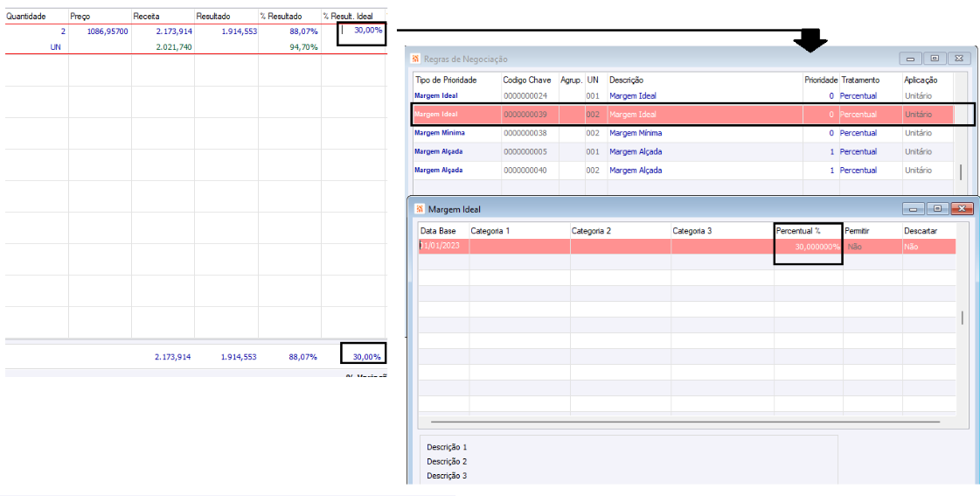Click the total 30,00% in footer row
The width and height of the screenshot is (980, 496).
(367, 357)
